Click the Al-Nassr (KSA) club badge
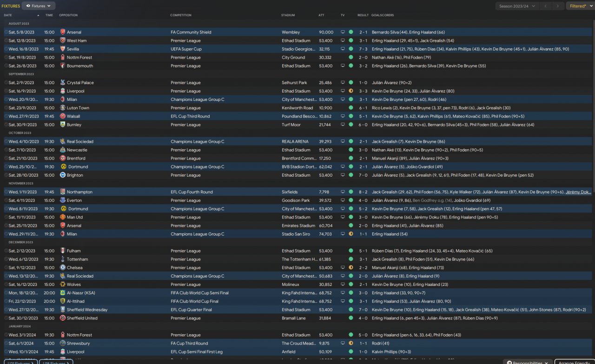Screen dimensions: 595x364 click(63, 293)
